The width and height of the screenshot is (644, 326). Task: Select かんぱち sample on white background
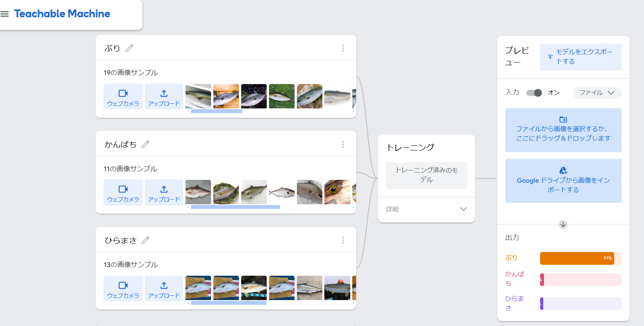[x=282, y=192]
